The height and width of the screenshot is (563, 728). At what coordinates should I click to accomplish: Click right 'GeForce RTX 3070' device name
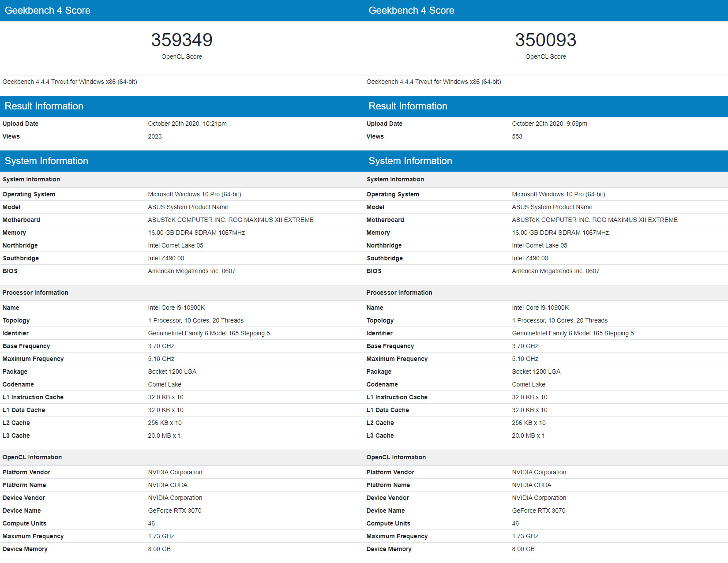click(539, 510)
